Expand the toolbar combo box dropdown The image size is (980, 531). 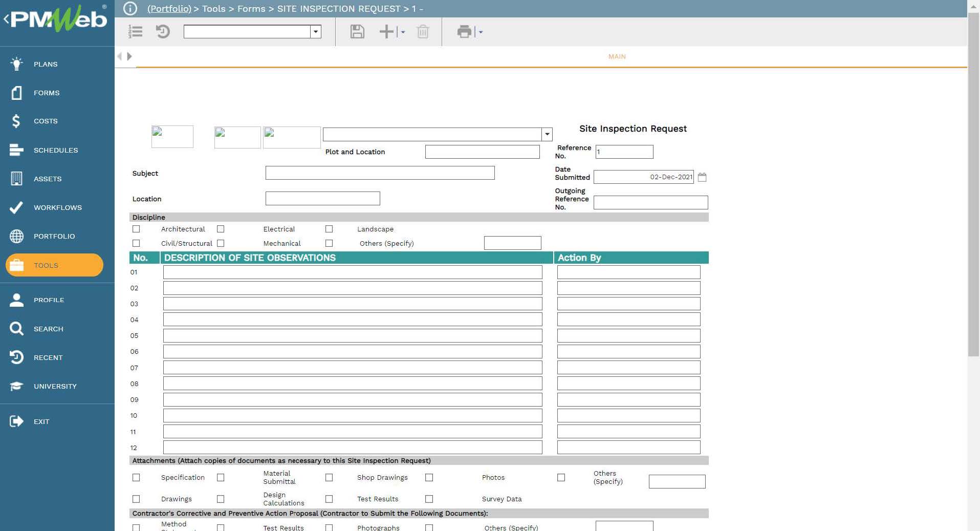tap(316, 32)
